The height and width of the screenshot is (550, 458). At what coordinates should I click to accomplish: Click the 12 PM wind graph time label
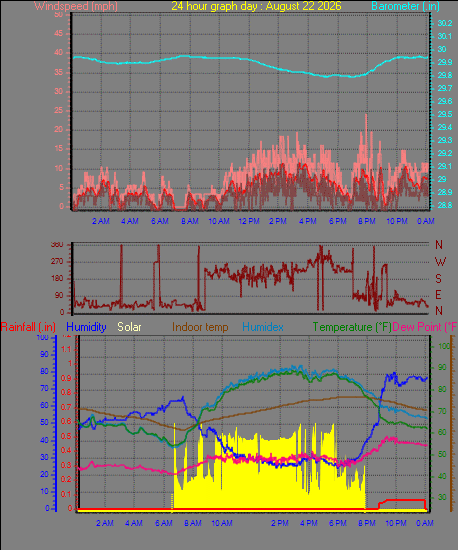(x=249, y=221)
